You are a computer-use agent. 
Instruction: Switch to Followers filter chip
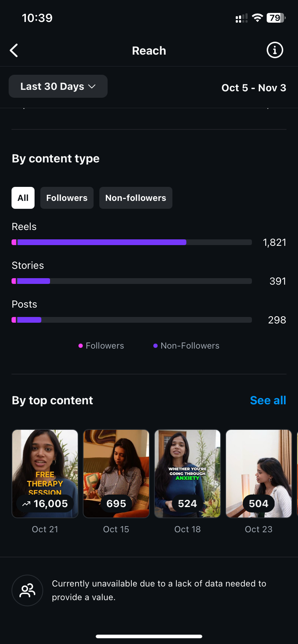67,198
